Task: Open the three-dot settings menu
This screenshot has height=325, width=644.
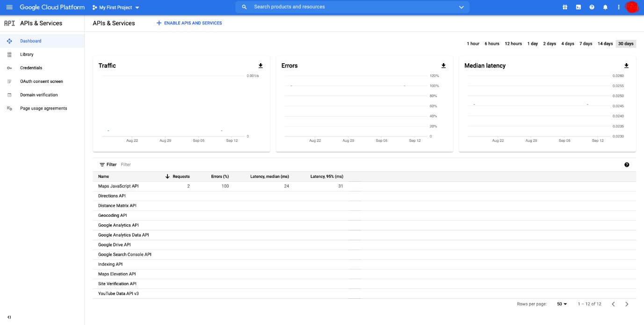Action: (619, 7)
